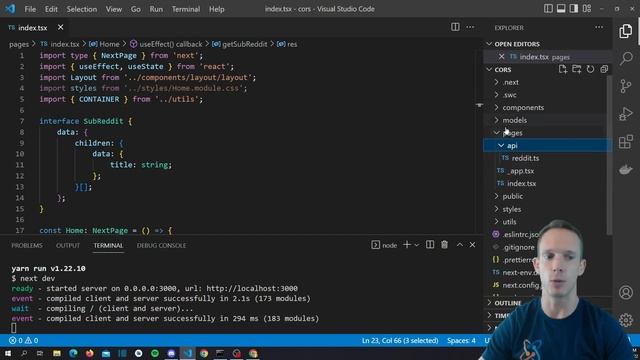Open the Search view in activity bar

626,58
